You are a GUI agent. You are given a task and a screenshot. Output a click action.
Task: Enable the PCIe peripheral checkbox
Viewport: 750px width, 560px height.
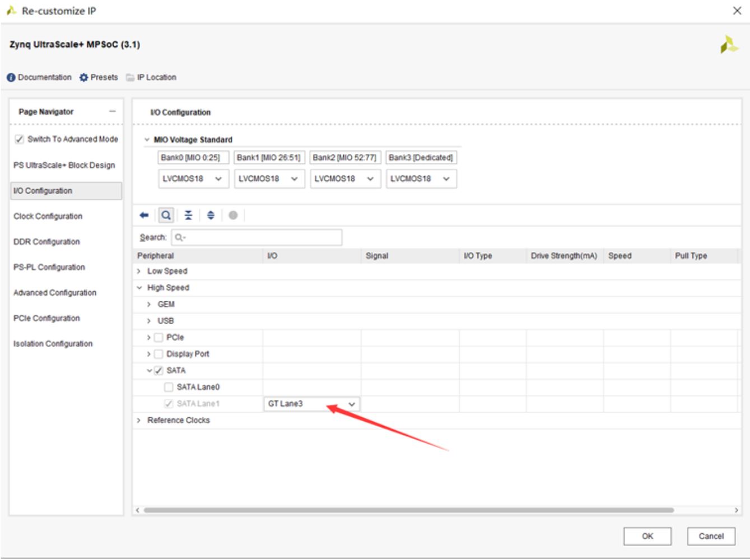tap(159, 337)
